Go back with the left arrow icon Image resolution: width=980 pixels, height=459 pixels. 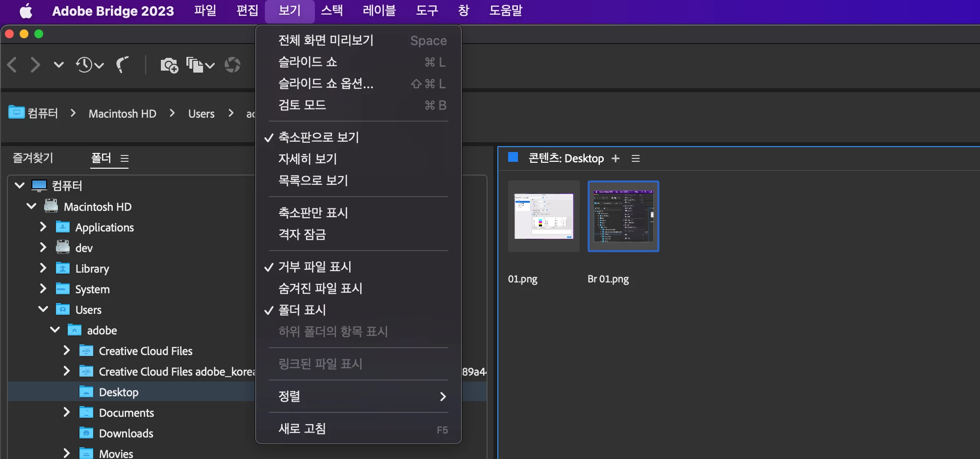coord(12,65)
